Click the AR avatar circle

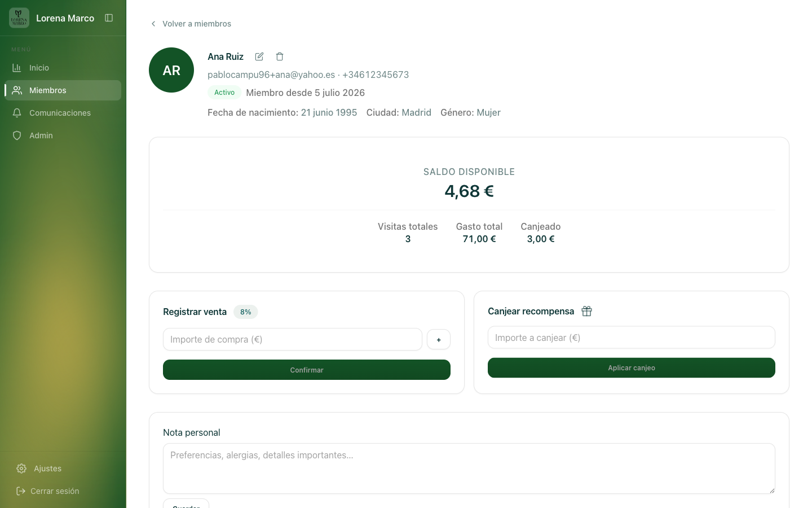(171, 70)
